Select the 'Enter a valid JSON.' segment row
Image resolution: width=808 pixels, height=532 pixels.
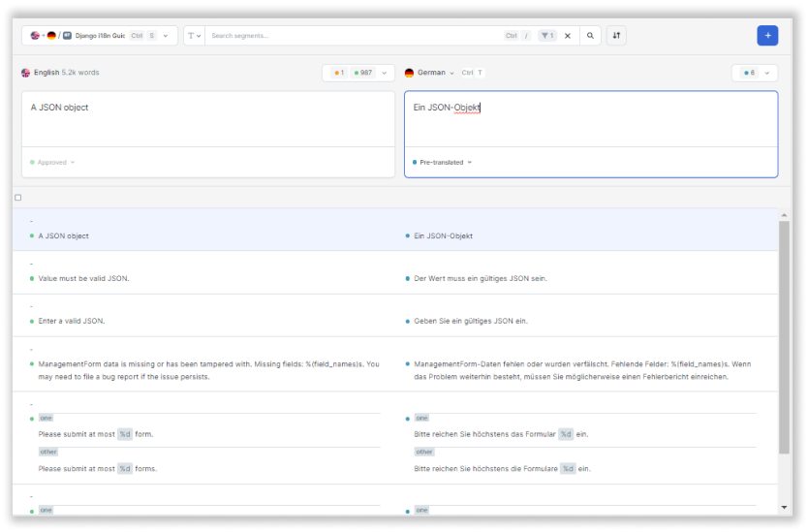pos(395,315)
